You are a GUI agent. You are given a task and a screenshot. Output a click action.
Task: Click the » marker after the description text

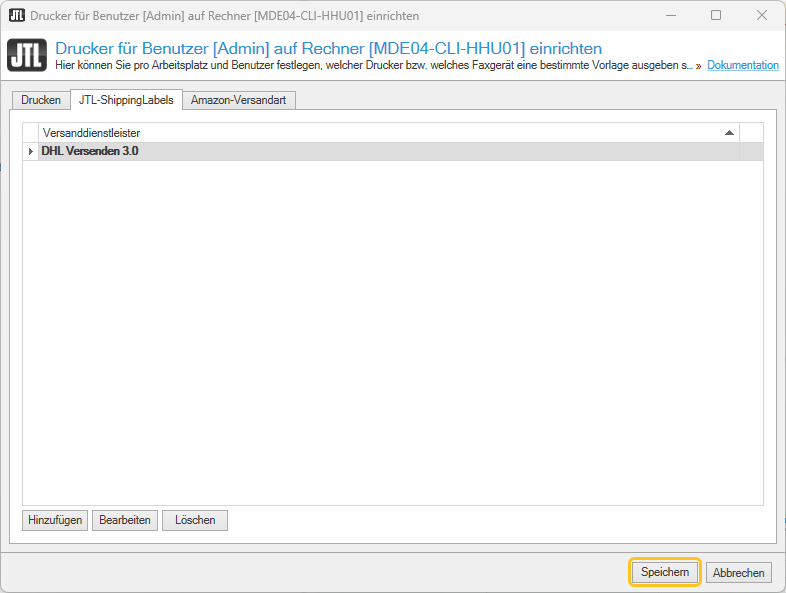[698, 65]
